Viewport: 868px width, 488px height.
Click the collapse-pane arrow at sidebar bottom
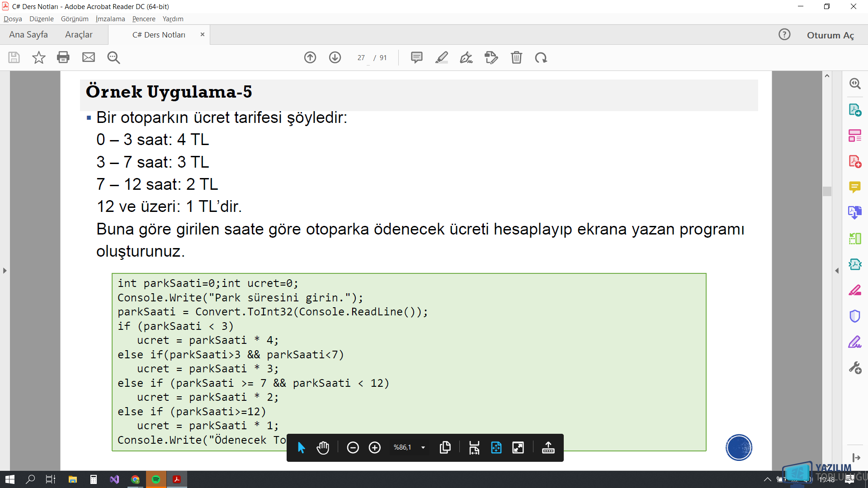click(x=855, y=458)
